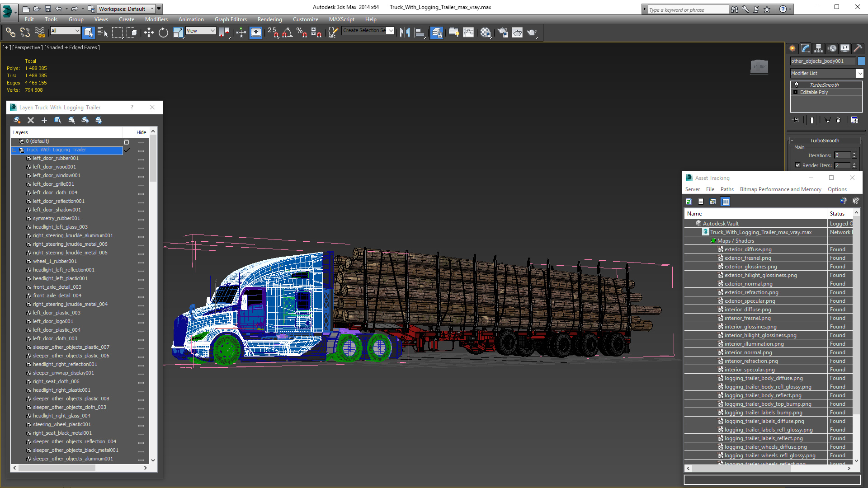Image resolution: width=868 pixels, height=488 pixels.
Task: Select the Move tool in toolbar
Action: click(149, 32)
